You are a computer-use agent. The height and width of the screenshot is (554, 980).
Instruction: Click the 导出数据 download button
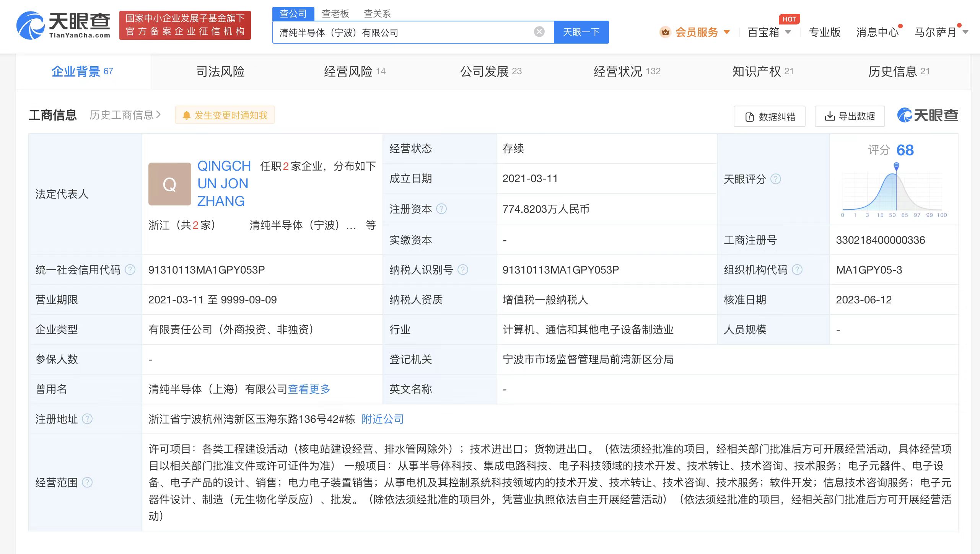coord(850,116)
